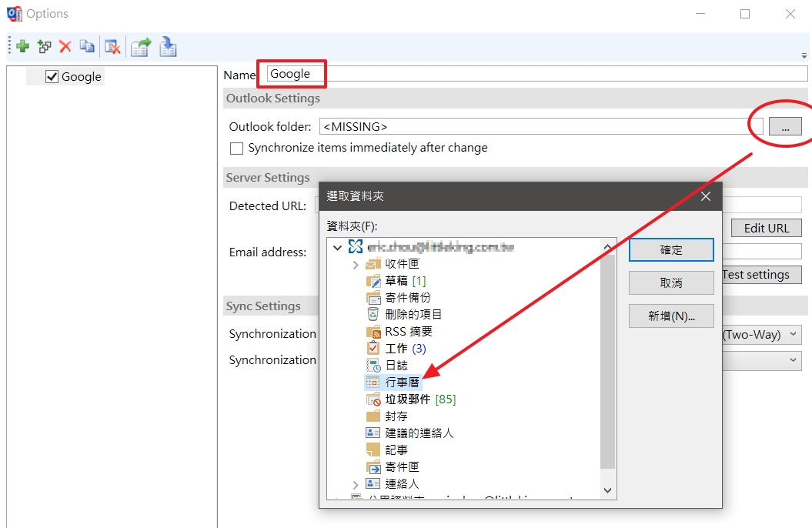This screenshot has width=812, height=528.
Task: Collapse the mailbox account node
Action: click(x=338, y=247)
